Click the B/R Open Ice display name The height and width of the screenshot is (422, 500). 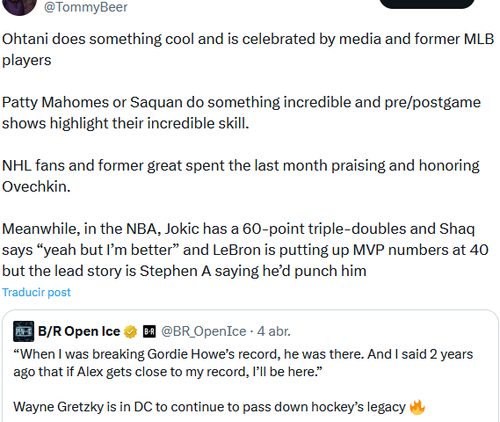(79, 331)
